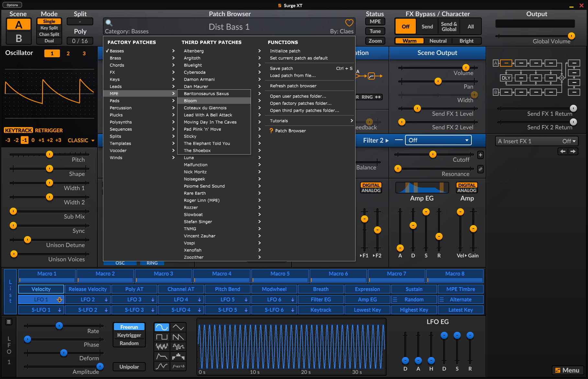Open the Filter 2 type dropdown

[x=438, y=140]
